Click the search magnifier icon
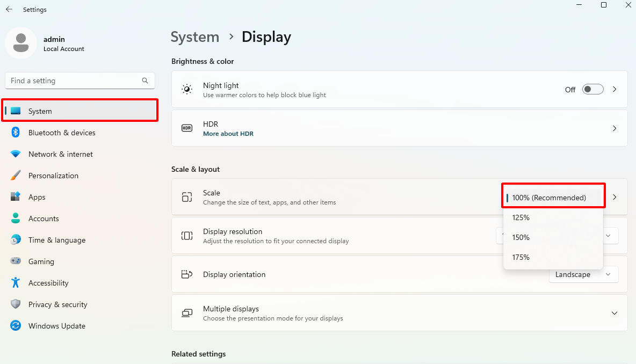 coord(145,81)
